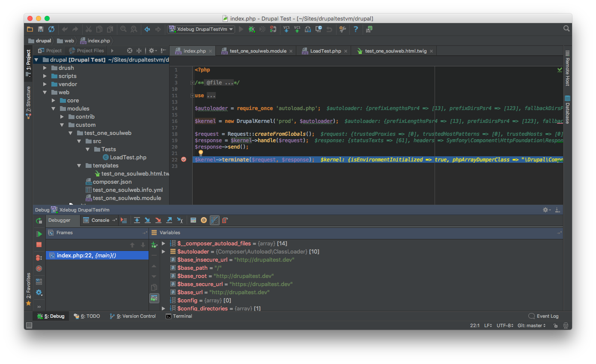
Task: Click the Step Over icon in the debug toolbar
Action: coord(137,220)
